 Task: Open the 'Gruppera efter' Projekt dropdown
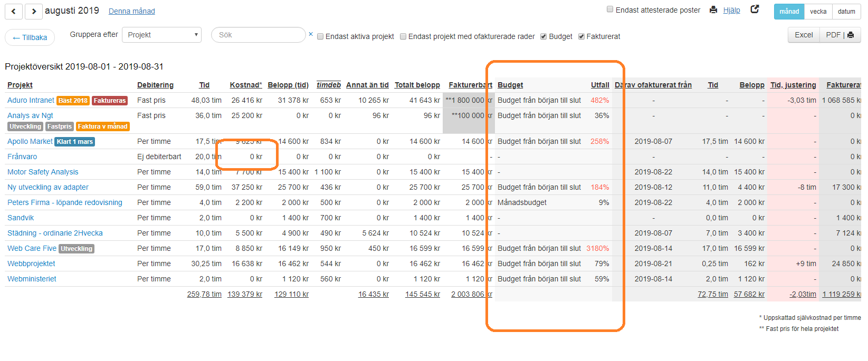pyautogui.click(x=161, y=35)
